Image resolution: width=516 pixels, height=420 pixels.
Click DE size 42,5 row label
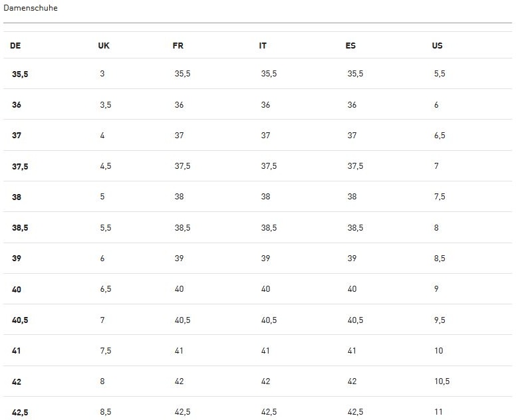(20, 413)
